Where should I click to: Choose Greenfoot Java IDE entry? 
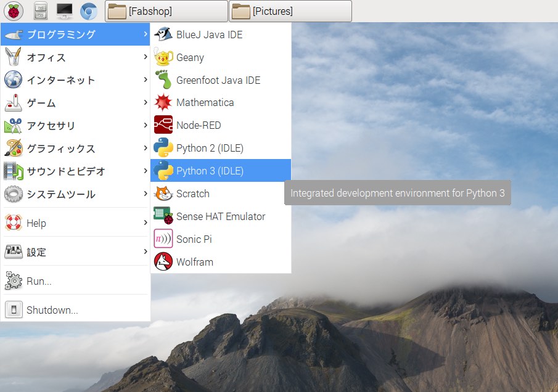tap(221, 80)
